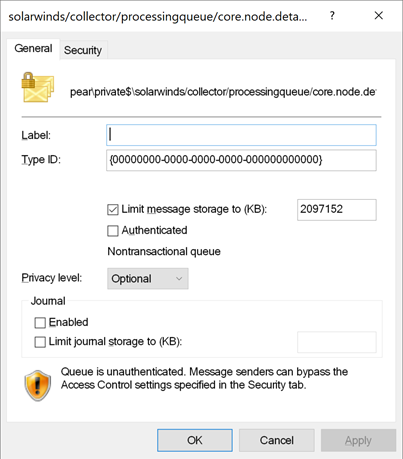Image resolution: width=403 pixels, height=459 pixels.
Task: Open the Privacy level dropdown
Action: [148, 279]
